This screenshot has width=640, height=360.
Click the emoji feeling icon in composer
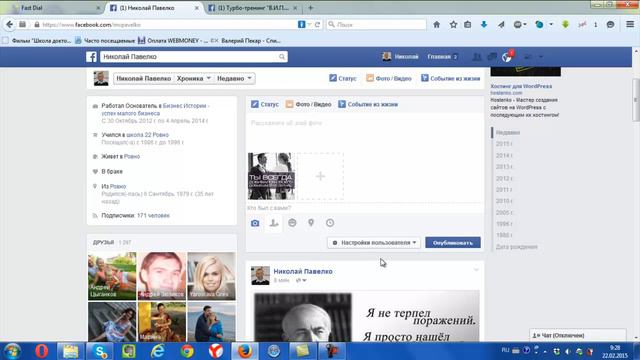[292, 223]
